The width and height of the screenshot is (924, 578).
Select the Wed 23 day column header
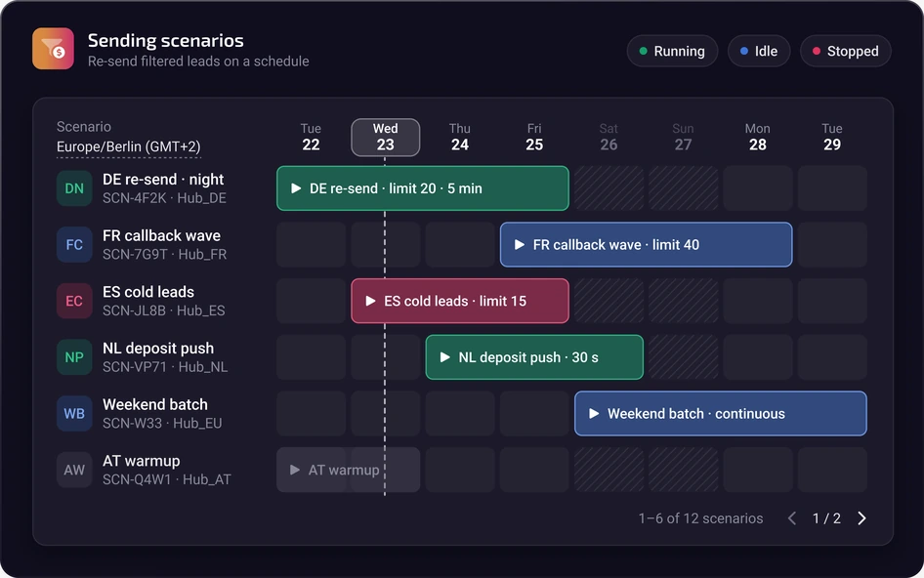tap(386, 138)
